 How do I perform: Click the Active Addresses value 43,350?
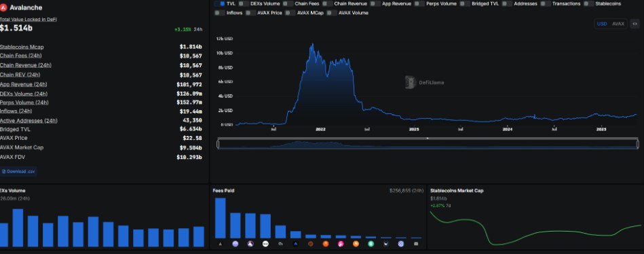click(x=192, y=121)
